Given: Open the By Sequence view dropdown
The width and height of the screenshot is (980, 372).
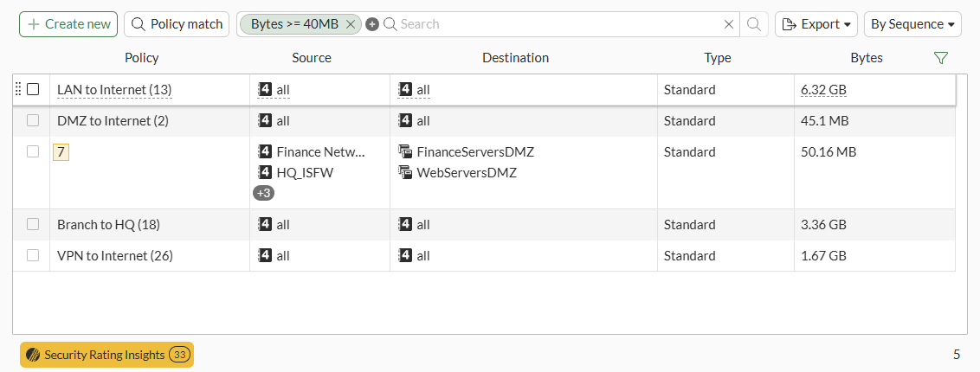Looking at the screenshot, I should point(915,24).
